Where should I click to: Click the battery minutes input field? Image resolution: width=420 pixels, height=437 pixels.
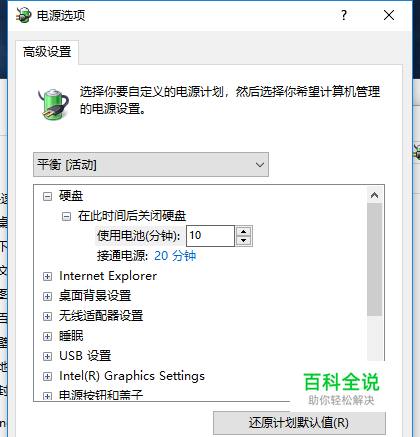pos(210,236)
